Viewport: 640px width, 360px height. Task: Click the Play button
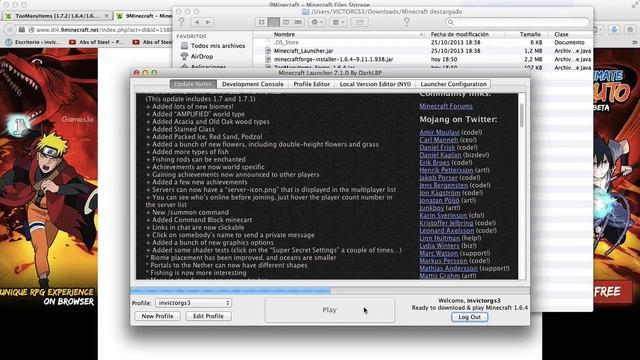pos(329,310)
